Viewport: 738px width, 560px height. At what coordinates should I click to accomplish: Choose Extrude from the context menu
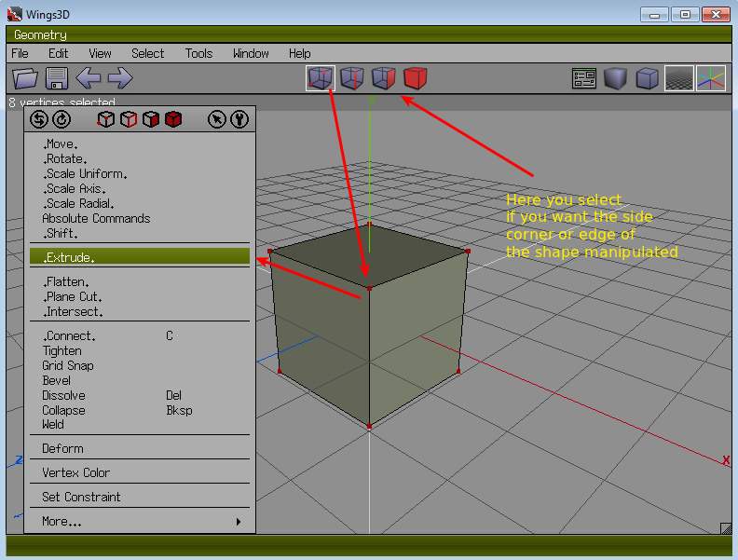tap(140, 257)
